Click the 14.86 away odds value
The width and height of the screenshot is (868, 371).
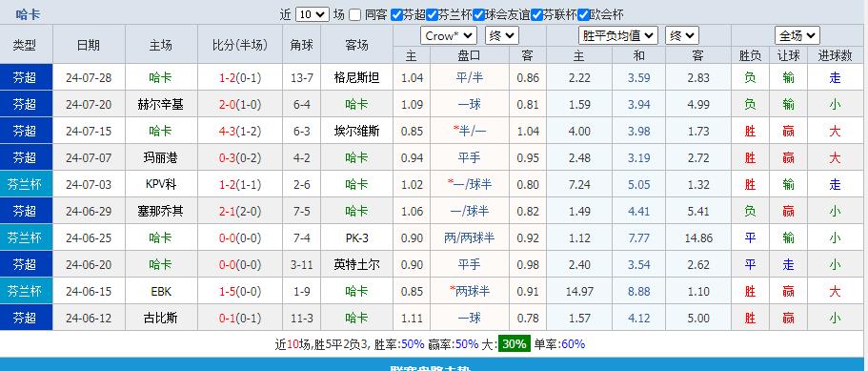click(698, 238)
